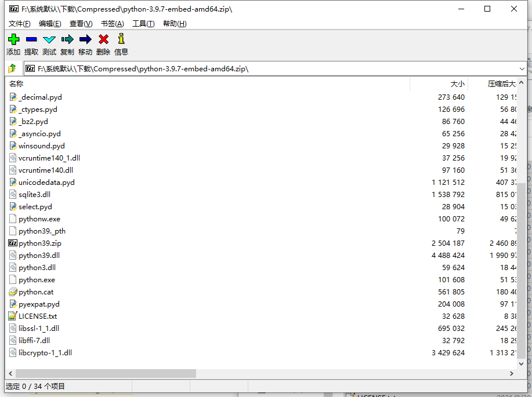Click the Extract (提取) toolbar icon
532x397 pixels.
pos(31,39)
